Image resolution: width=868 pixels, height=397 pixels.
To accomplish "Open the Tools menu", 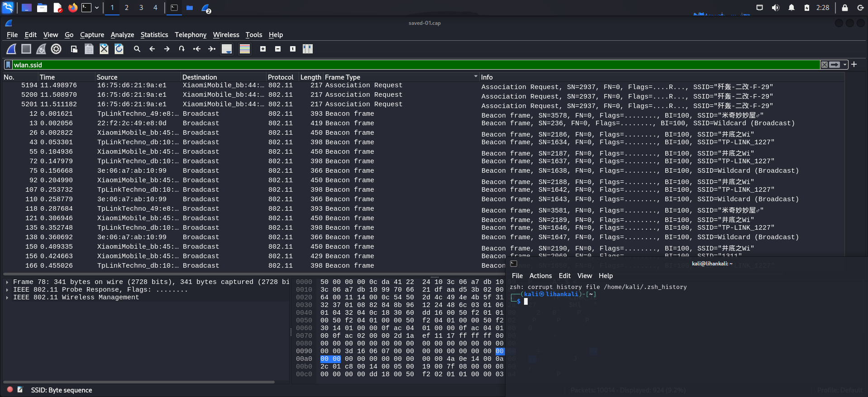I will click(x=254, y=35).
